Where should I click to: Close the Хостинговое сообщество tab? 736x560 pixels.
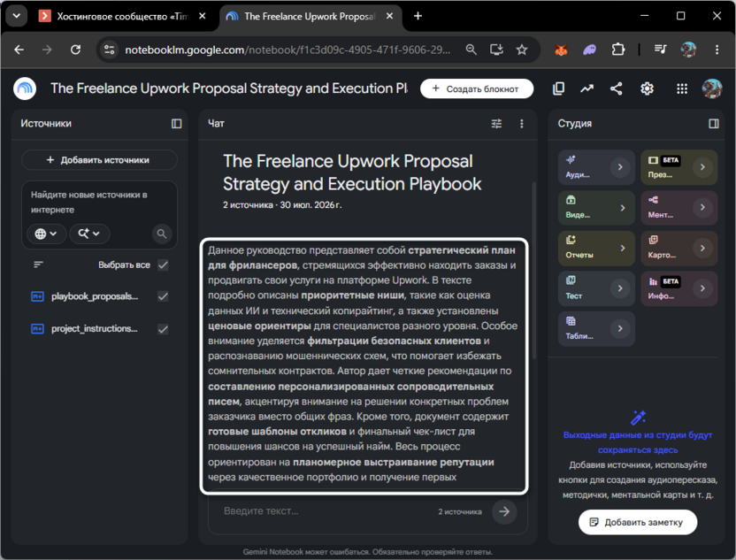[202, 16]
